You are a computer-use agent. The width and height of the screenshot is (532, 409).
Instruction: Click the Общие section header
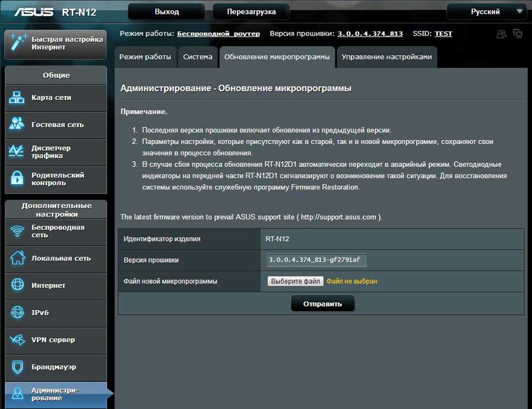[56, 76]
